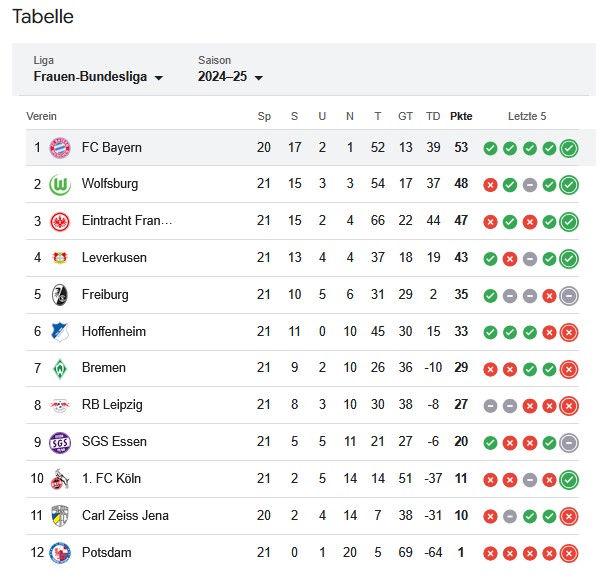Click the Eintracht Frankfurt crest icon
Viewport: 602px width, 579px height.
(x=60, y=221)
